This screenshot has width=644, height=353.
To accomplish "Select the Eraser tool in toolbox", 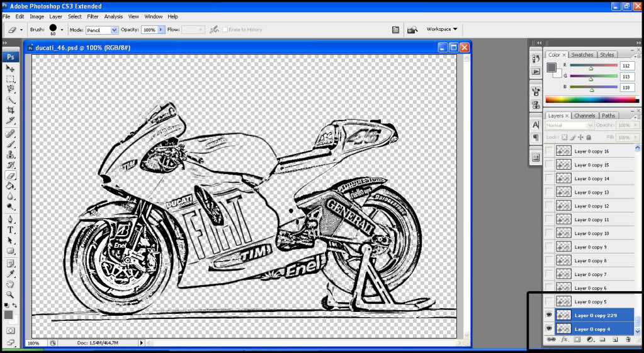I will click(10, 176).
